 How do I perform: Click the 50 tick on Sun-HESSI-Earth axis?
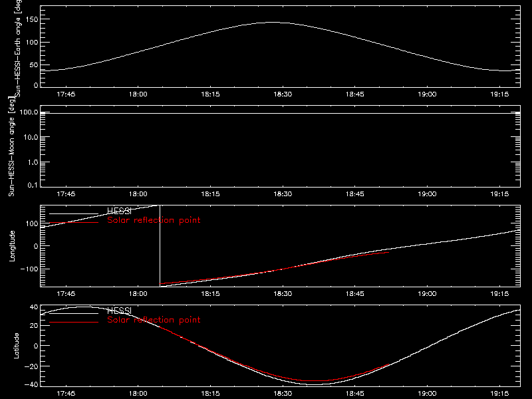[x=34, y=65]
